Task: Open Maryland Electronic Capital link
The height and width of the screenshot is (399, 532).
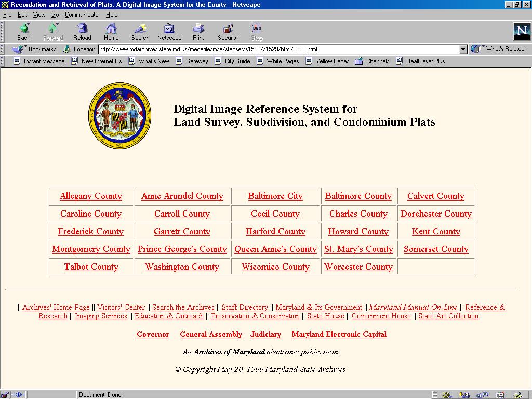Action: tap(339, 334)
